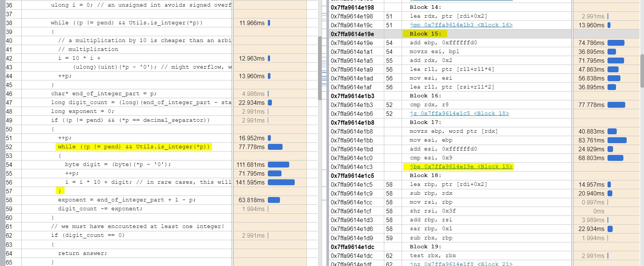This screenshot has height=266, width=644.
Task: Select movzx esi, bpl instruction
Action: pyautogui.click(x=434, y=52)
